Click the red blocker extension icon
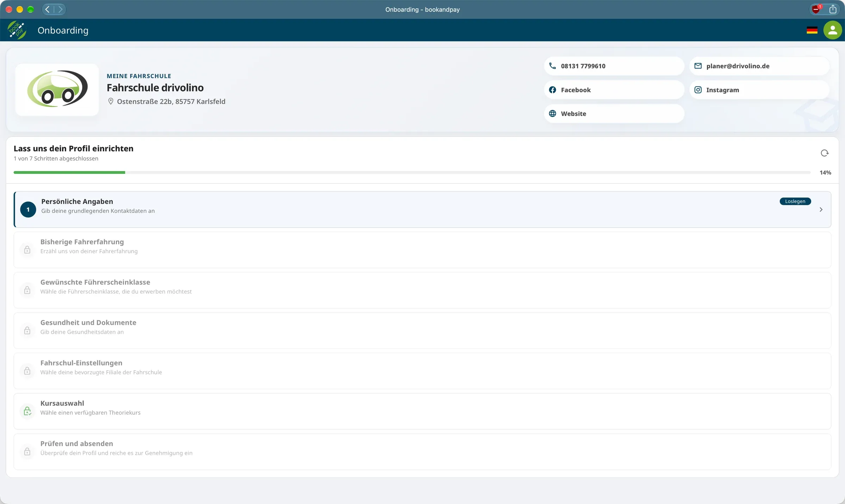The height and width of the screenshot is (504, 845). (x=816, y=9)
